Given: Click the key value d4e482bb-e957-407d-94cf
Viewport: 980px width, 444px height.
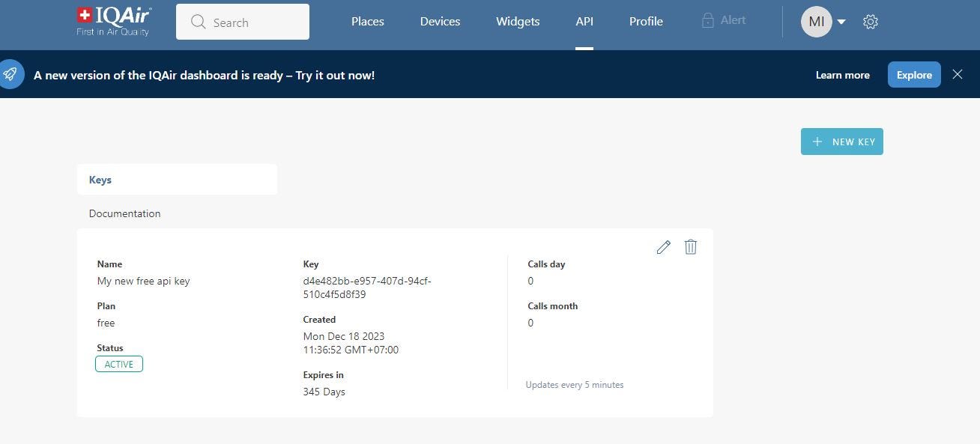Looking at the screenshot, I should 367,288.
